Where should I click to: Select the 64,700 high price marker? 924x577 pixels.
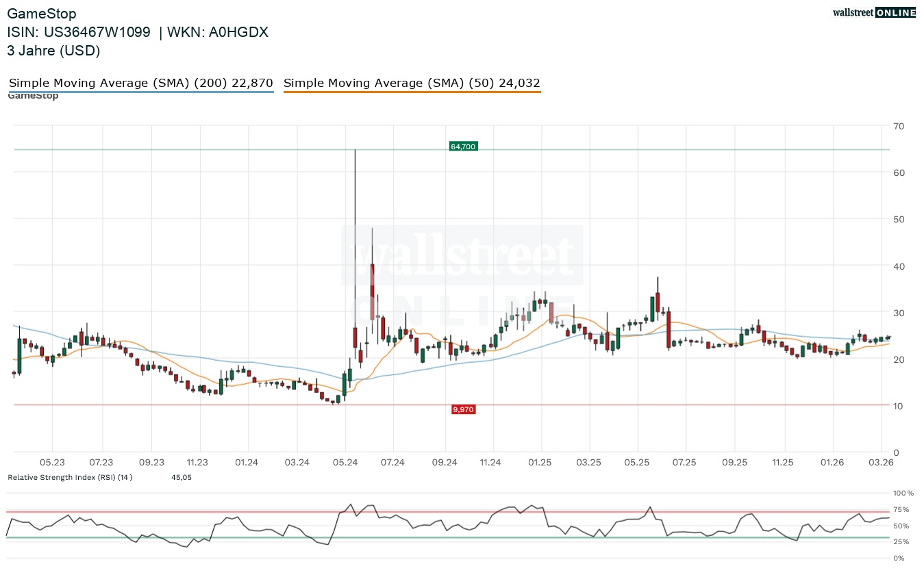point(463,146)
